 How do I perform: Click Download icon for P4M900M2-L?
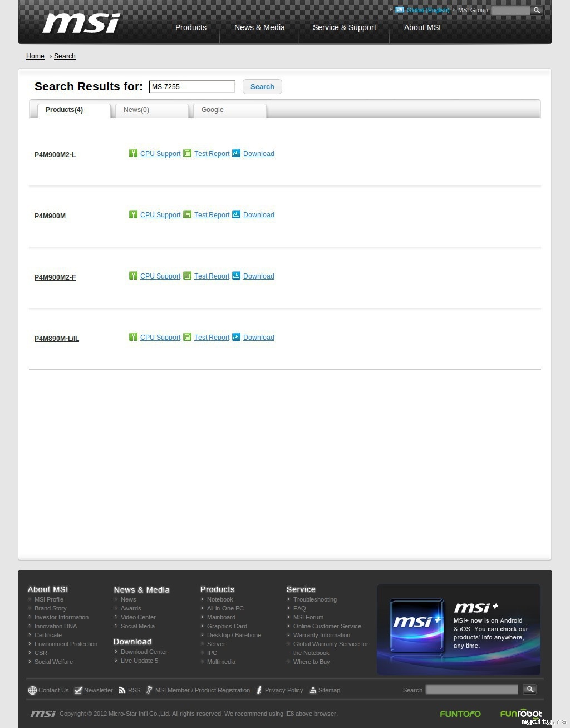[236, 153]
